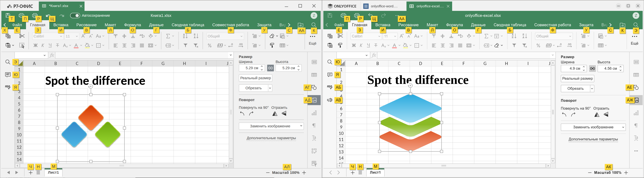Toggle aspect ratio lock in Р7-Офис size panel

[271, 68]
